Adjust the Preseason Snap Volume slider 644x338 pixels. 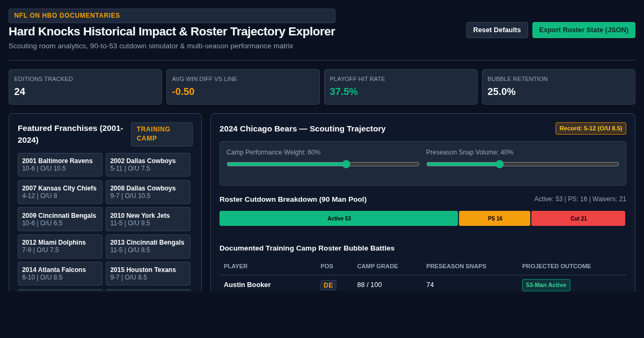523,164
